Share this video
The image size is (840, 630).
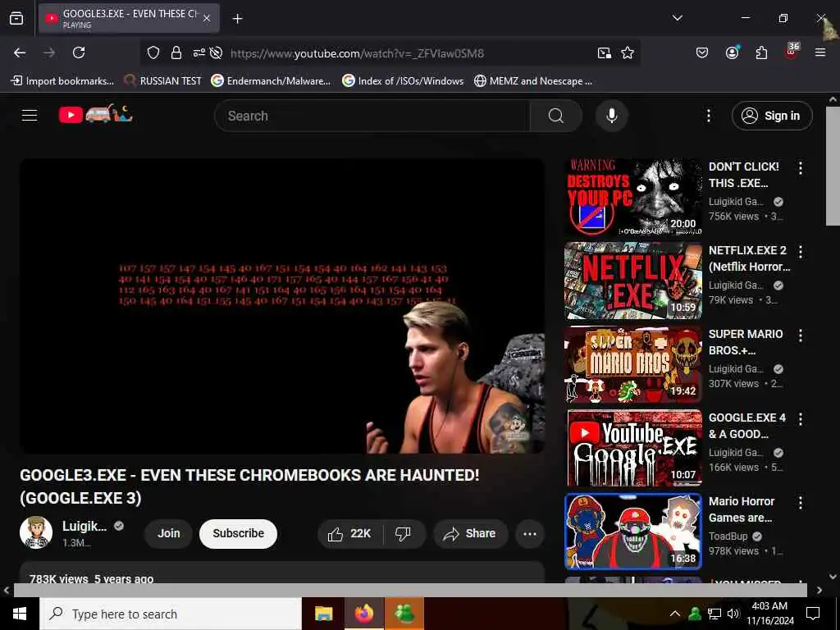click(470, 533)
